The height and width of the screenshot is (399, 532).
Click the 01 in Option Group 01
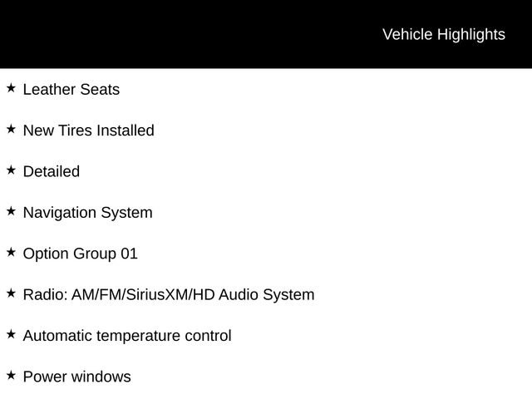[x=129, y=254]
